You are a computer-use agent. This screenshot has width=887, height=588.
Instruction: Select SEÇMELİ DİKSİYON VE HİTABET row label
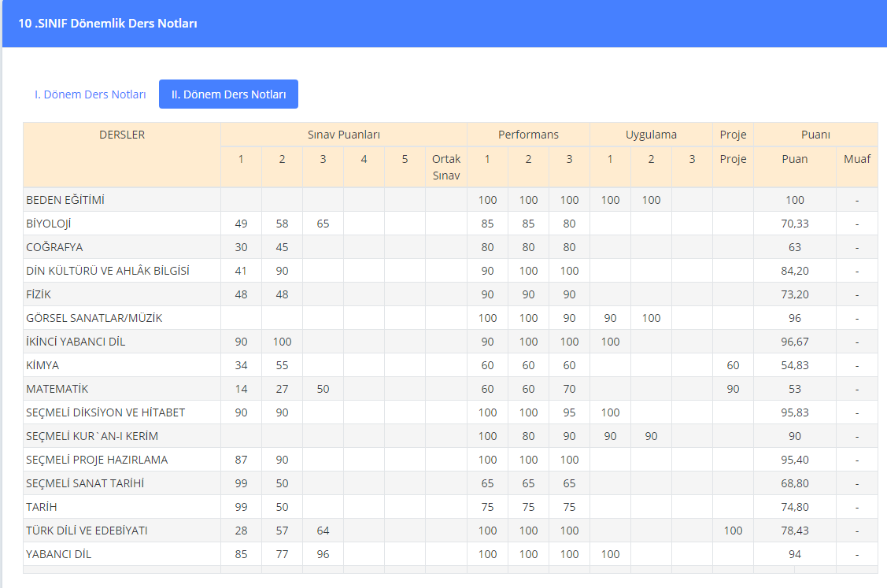[105, 412]
